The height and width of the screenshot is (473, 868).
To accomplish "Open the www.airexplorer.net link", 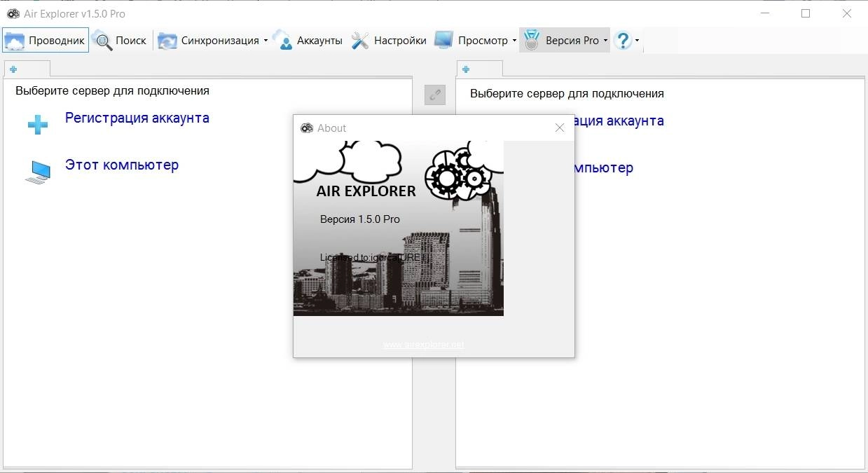I will click(424, 344).
